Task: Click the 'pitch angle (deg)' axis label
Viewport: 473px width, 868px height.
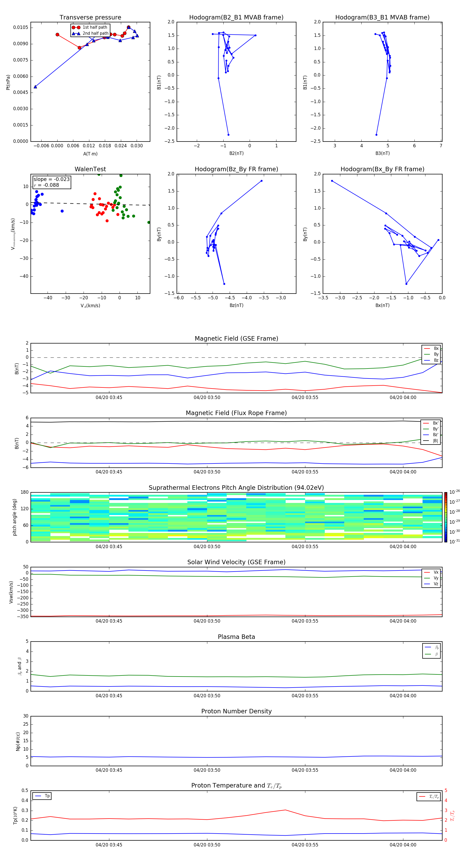Action: click(14, 517)
